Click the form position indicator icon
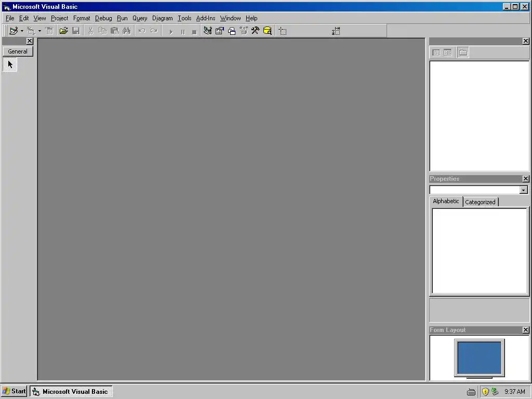 pyautogui.click(x=283, y=31)
